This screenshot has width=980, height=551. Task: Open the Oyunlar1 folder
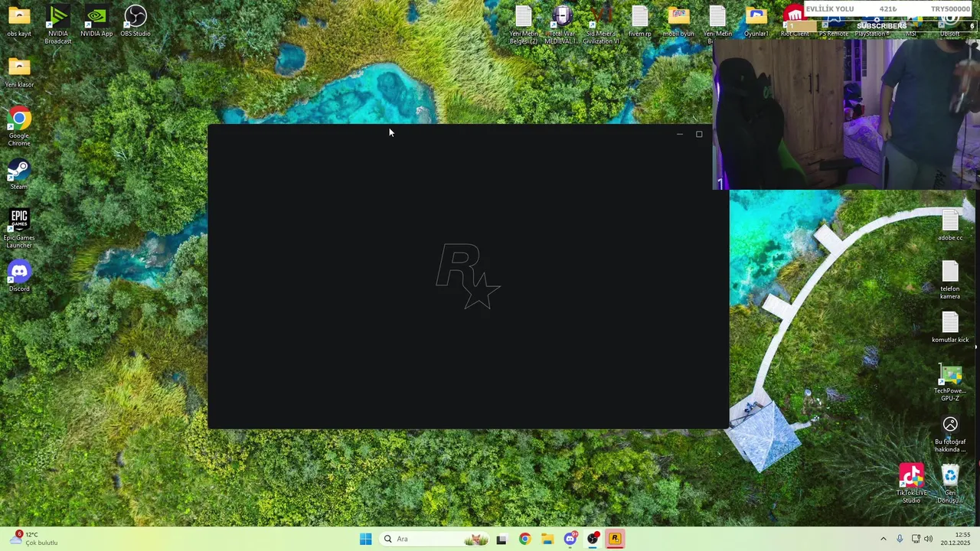(756, 21)
